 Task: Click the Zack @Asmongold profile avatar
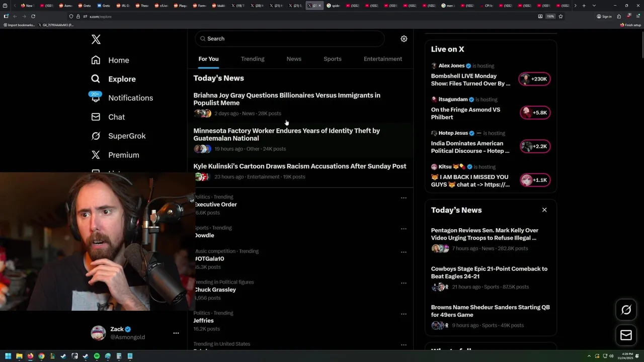98,333
